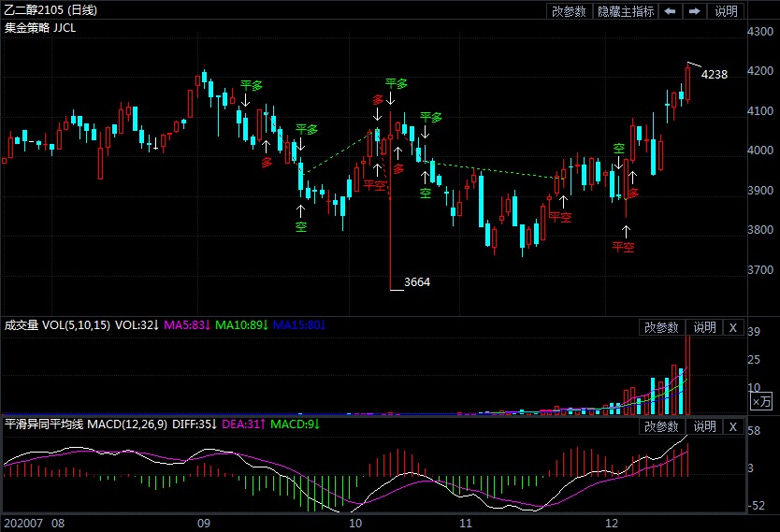Click the MA10:89 volume average value
This screenshot has width=780, height=532.
(241, 325)
